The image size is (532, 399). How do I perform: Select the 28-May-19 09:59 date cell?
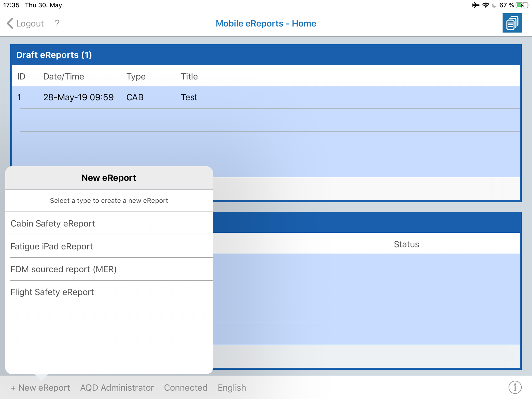78,97
